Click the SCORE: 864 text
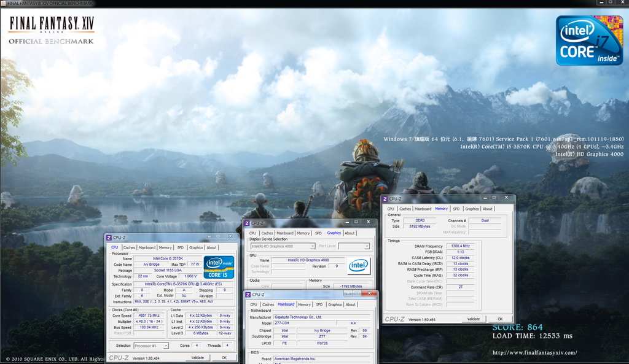Viewport: 629px width, 364px height. 517,327
